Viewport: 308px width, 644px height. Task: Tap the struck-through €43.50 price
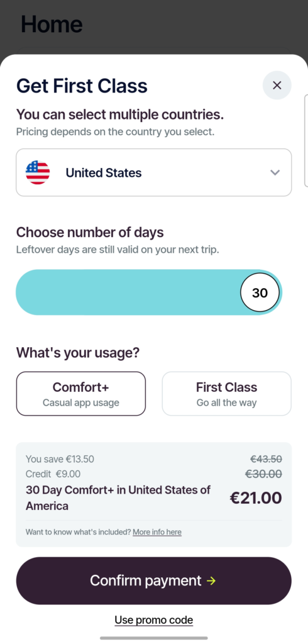(266, 458)
